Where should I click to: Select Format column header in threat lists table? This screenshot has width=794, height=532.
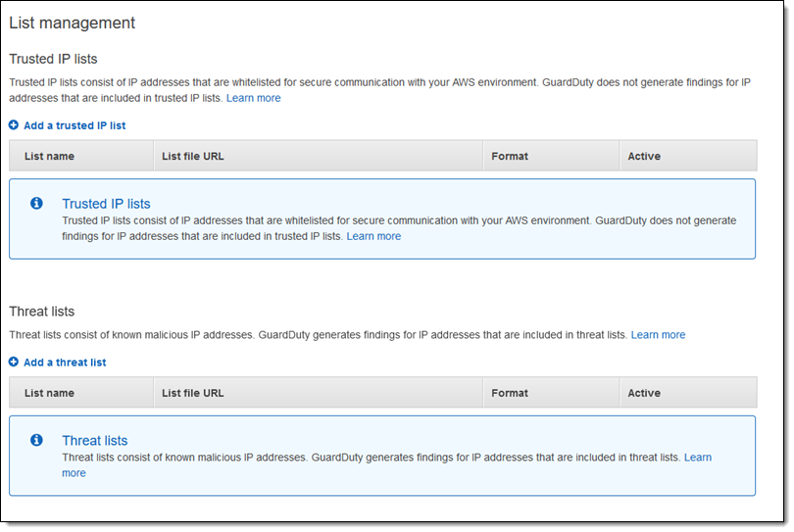click(x=510, y=393)
